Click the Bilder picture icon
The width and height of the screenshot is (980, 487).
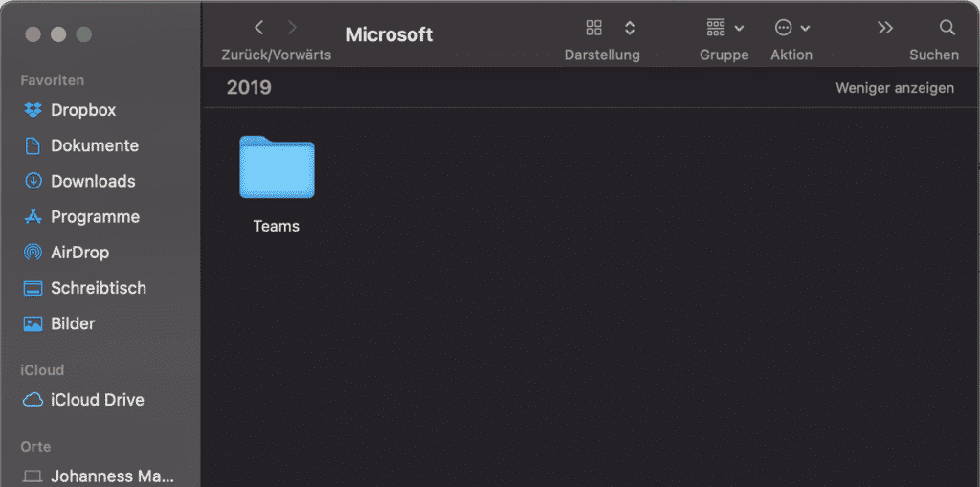pyautogui.click(x=33, y=323)
